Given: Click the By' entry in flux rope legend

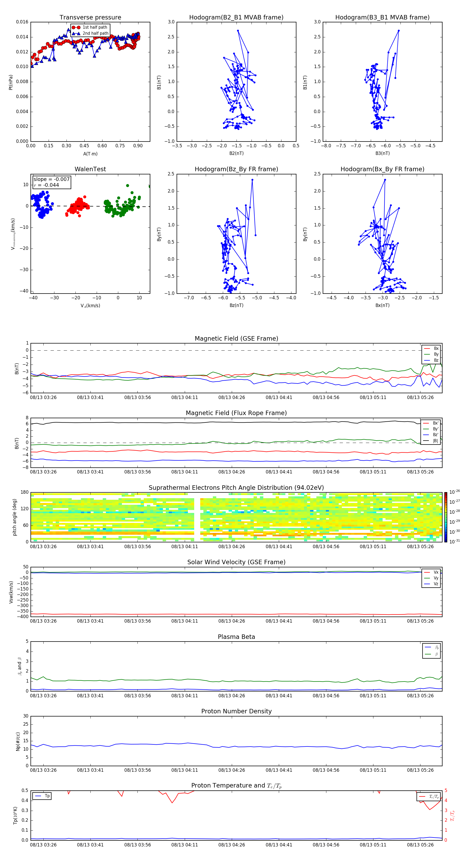Looking at the screenshot, I should point(431,429).
